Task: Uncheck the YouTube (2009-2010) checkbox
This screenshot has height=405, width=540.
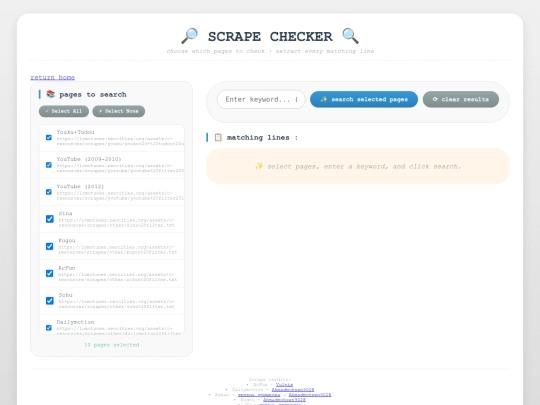Action: pyautogui.click(x=49, y=165)
